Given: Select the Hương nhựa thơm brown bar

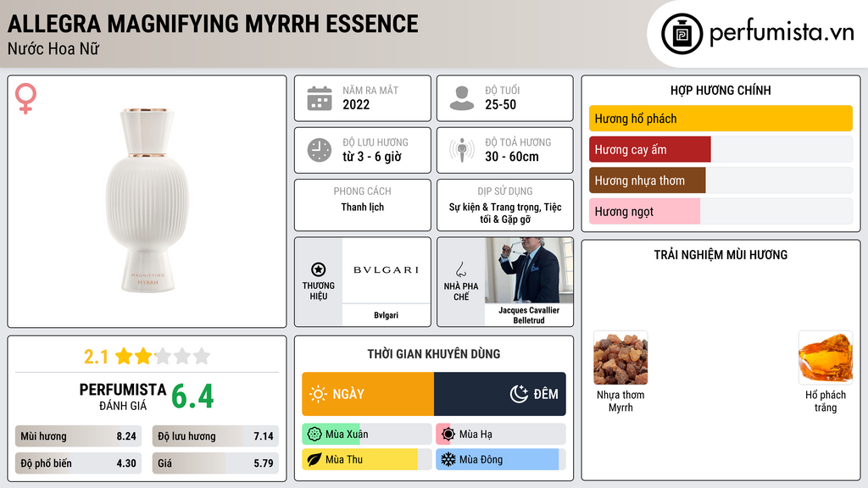Looking at the screenshot, I should tap(647, 180).
